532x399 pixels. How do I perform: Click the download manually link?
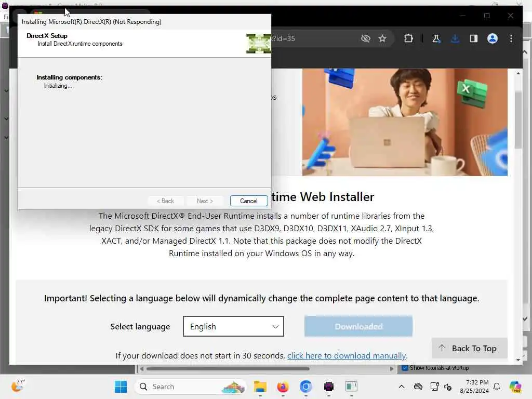pos(347,355)
